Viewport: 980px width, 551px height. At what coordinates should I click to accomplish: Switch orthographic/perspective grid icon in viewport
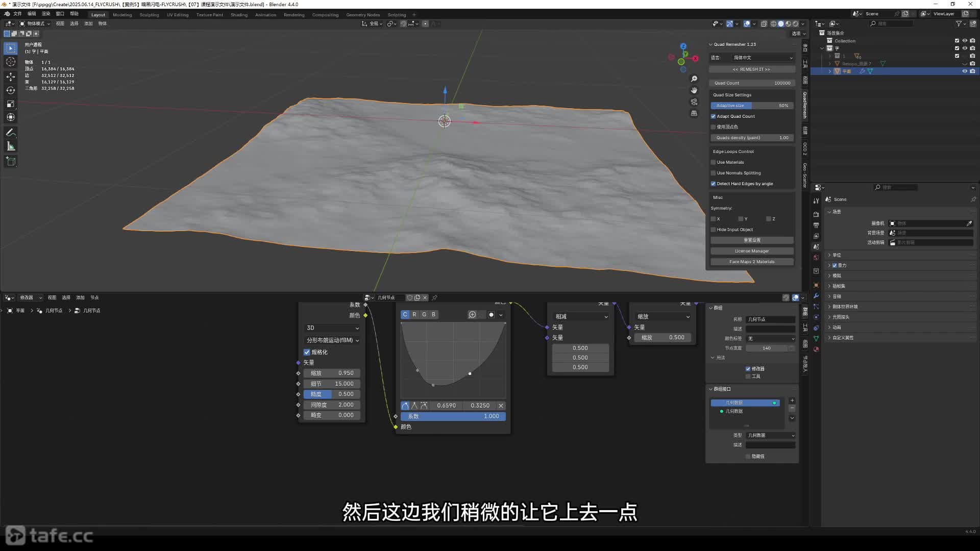[x=694, y=113]
